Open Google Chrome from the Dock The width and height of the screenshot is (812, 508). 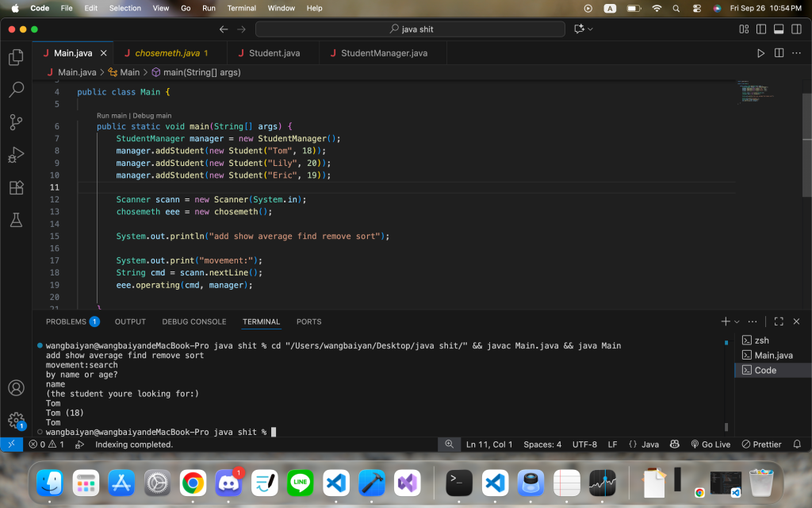click(193, 483)
